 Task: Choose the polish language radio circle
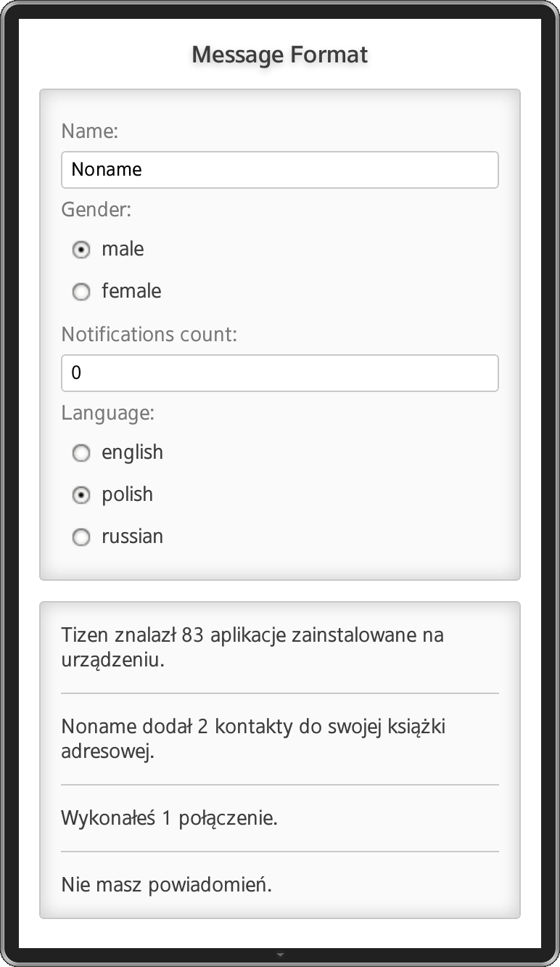tap(81, 495)
